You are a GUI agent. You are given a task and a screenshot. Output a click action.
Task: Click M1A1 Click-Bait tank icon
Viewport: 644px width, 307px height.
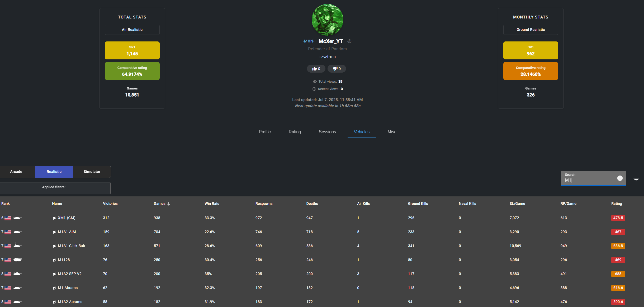17,246
